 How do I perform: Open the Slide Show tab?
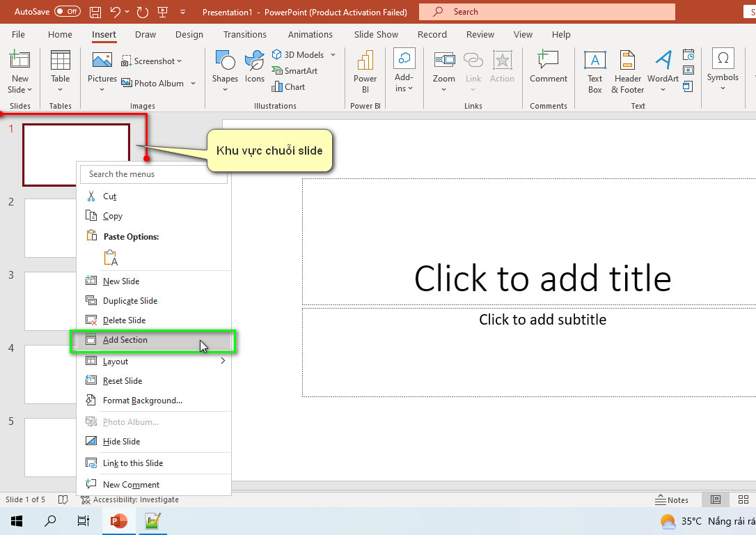pos(376,34)
